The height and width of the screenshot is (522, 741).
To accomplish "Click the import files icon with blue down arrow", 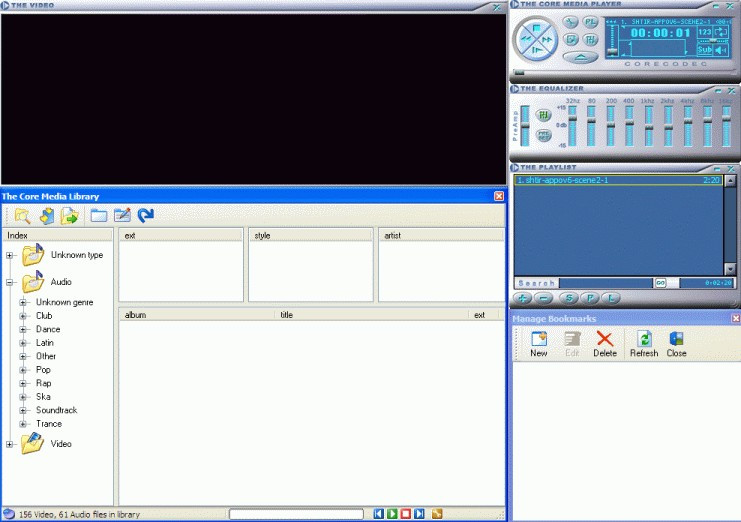I will (x=46, y=215).
